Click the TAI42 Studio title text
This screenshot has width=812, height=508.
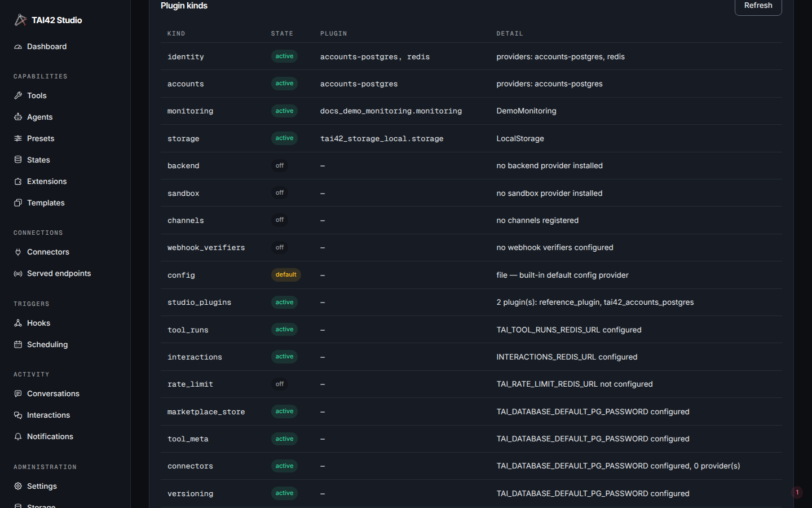(56, 20)
